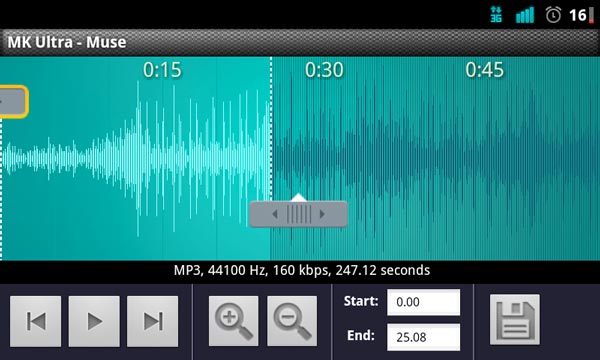Screen dimensions: 600x360
Task: Save the ringtone with floppy icon
Action: (515, 319)
